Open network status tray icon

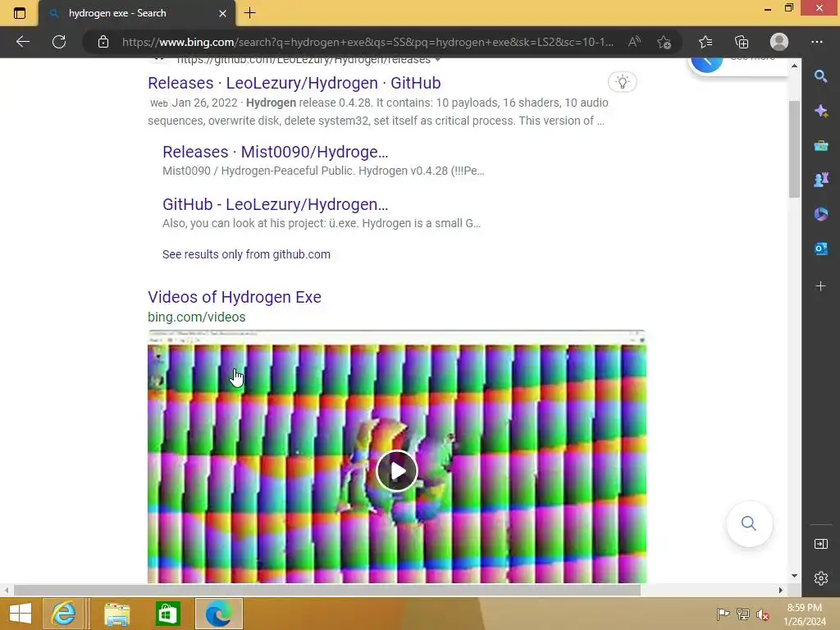click(x=743, y=614)
